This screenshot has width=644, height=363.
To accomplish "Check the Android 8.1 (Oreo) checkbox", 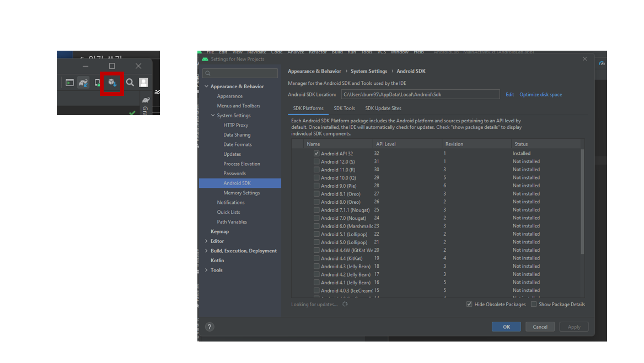I will pos(316,194).
